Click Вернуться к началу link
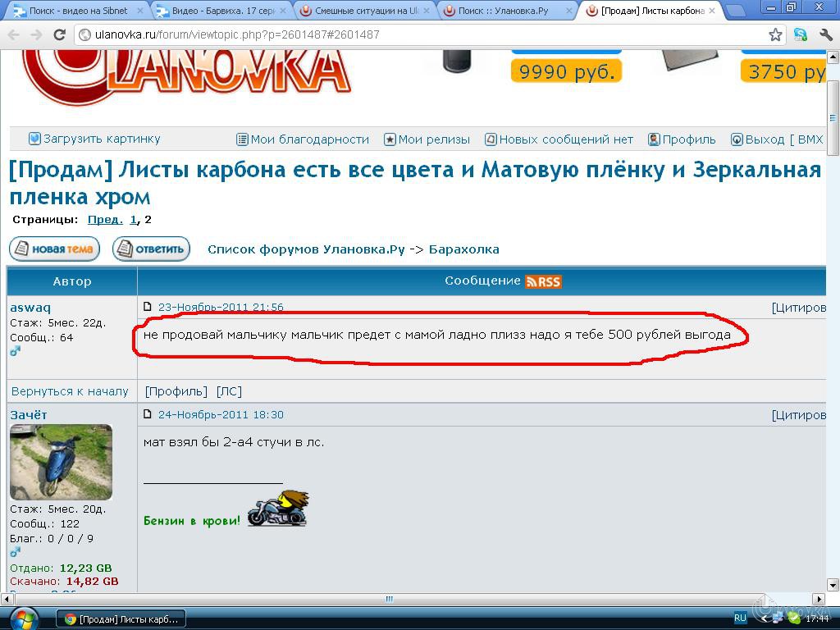Viewport: 840px width, 630px height. coord(70,391)
